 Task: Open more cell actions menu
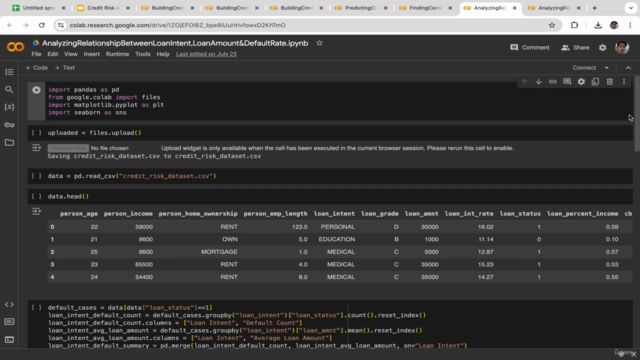click(624, 82)
